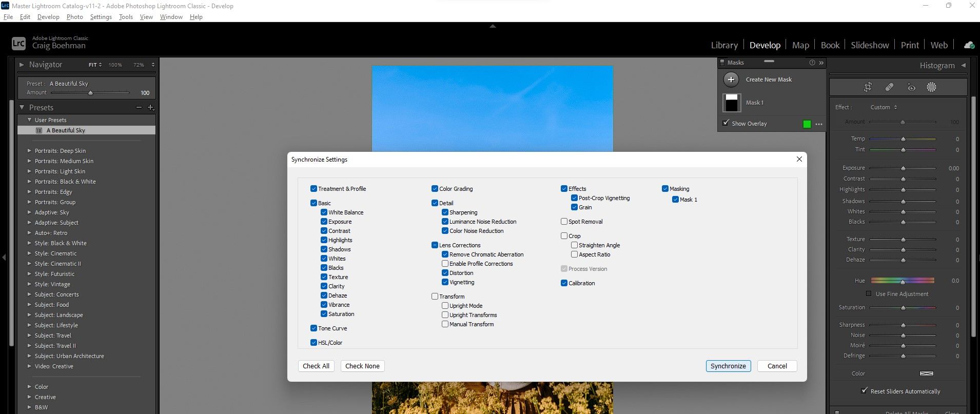Toggle Show Overlay checkbox

[726, 123]
